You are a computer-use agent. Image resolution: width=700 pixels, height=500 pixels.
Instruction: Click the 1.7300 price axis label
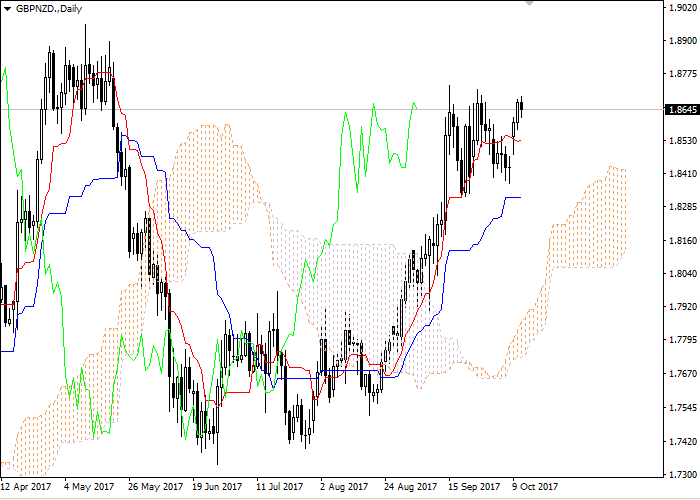click(683, 474)
